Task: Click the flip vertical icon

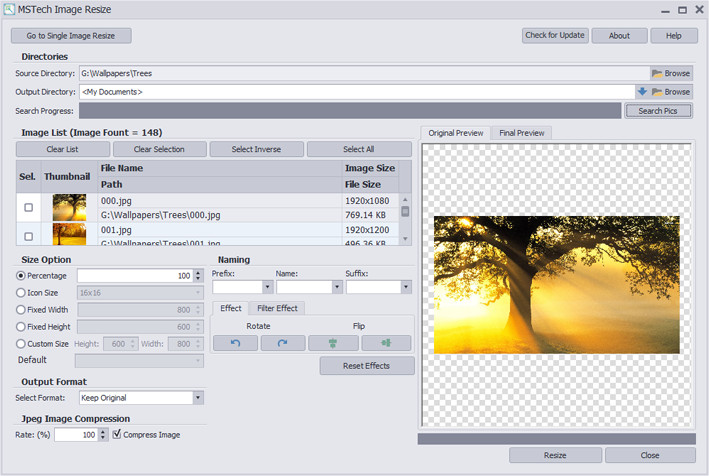Action: [333, 343]
